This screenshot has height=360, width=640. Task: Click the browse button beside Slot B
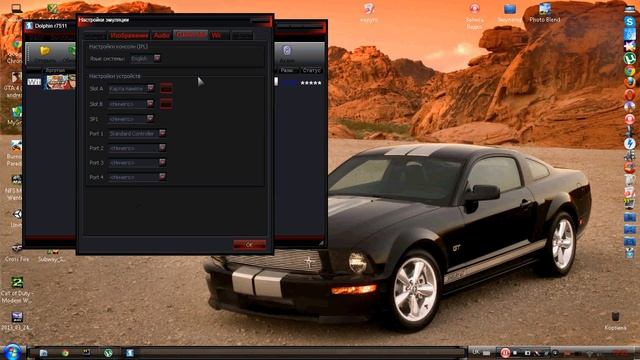click(x=166, y=104)
